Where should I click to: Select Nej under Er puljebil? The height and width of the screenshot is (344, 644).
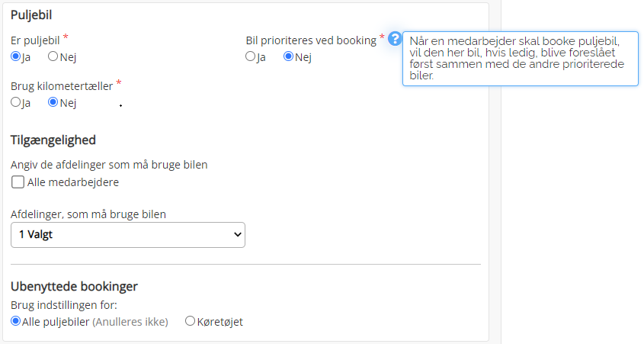click(53, 56)
